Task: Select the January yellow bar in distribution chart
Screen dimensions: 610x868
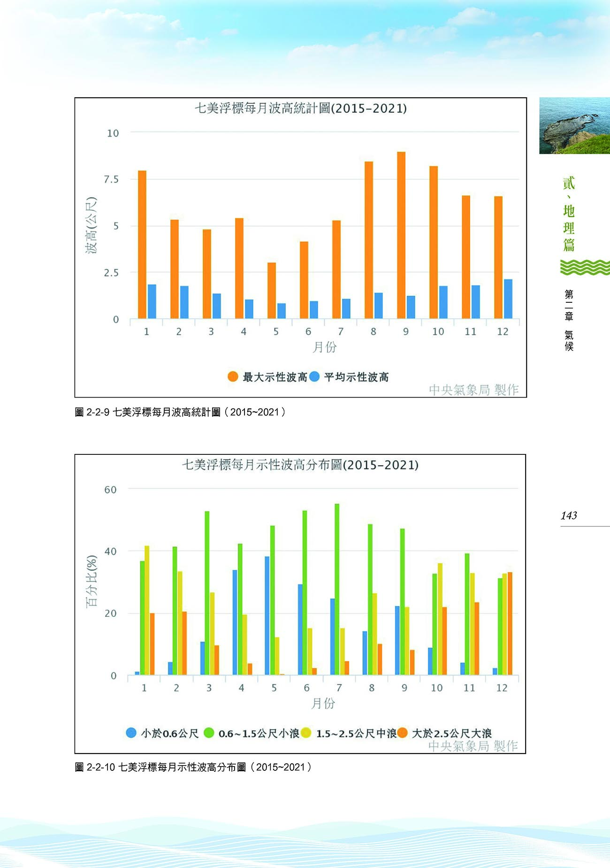Action: click(x=147, y=610)
